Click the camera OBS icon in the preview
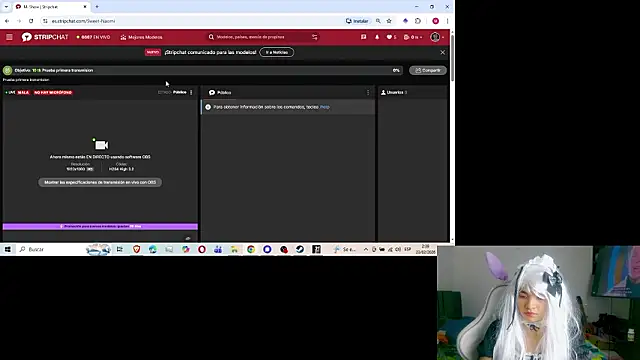This screenshot has width=640, height=360. point(100,144)
